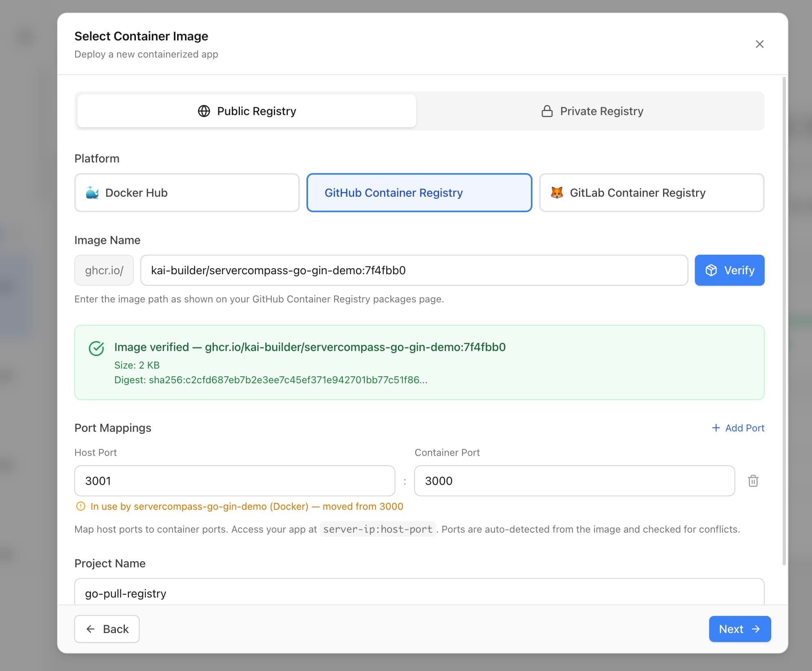Image resolution: width=812 pixels, height=671 pixels.
Task: Select GitLab Container Registry as the platform
Action: point(651,192)
